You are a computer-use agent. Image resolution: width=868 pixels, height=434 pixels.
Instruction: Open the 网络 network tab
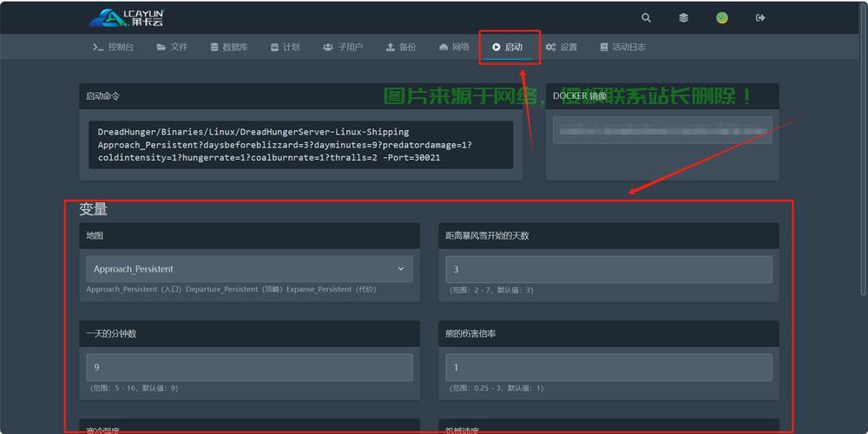click(x=454, y=47)
